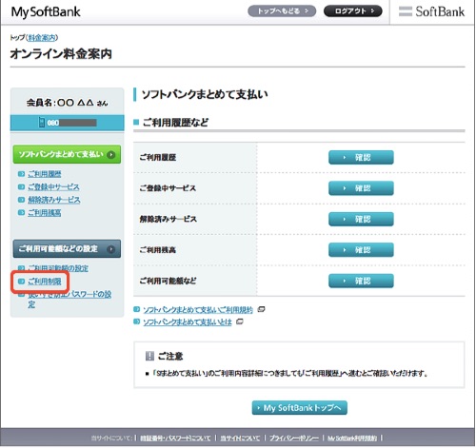This screenshot has height=448, width=476.
Task: Click bullet icon beside まとめて支払いとは link
Action: pos(136,321)
